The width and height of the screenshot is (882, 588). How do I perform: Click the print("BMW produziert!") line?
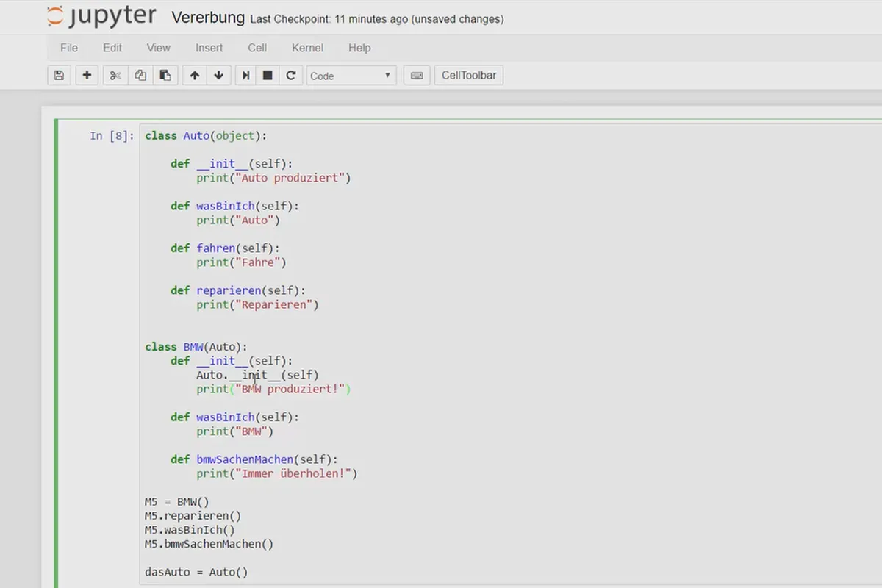[273, 389]
